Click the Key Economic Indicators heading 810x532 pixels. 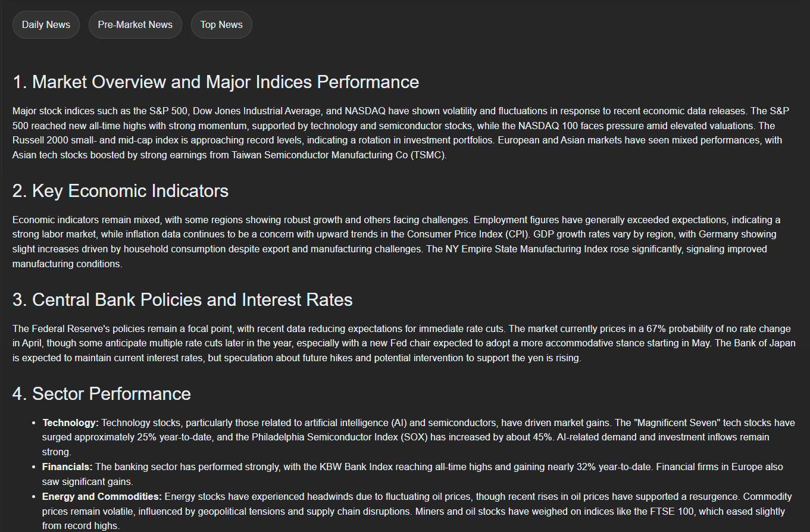tap(120, 190)
